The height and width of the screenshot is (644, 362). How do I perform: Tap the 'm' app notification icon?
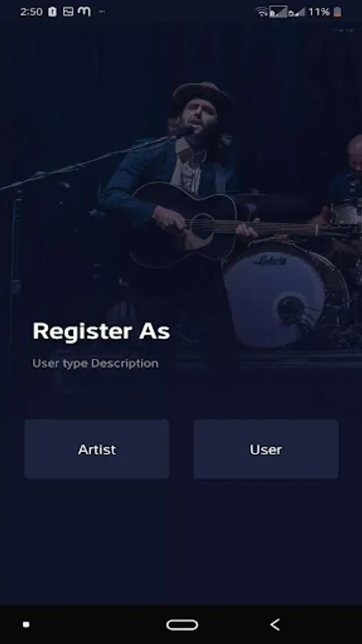point(84,12)
